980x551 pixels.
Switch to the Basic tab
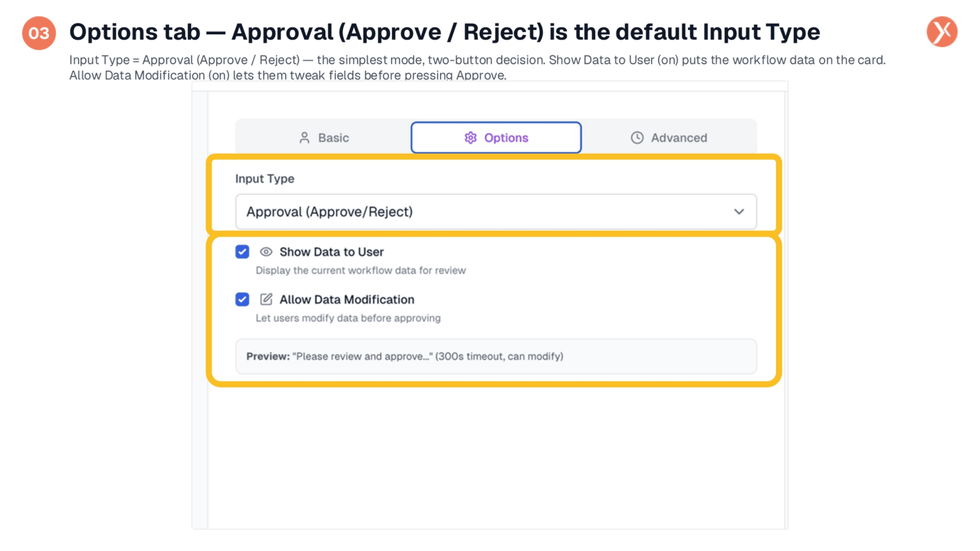pyautogui.click(x=324, y=138)
